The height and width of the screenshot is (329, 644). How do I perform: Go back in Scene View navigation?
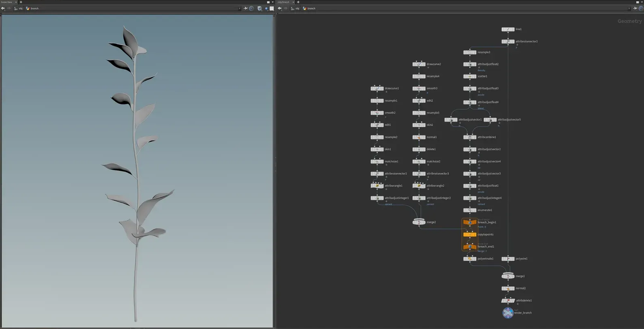[x=3, y=8]
